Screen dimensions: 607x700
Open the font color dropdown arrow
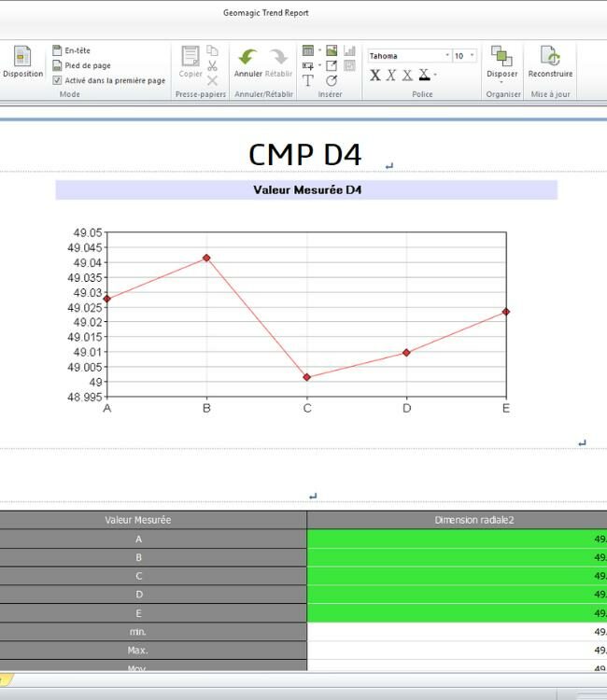[x=435, y=75]
